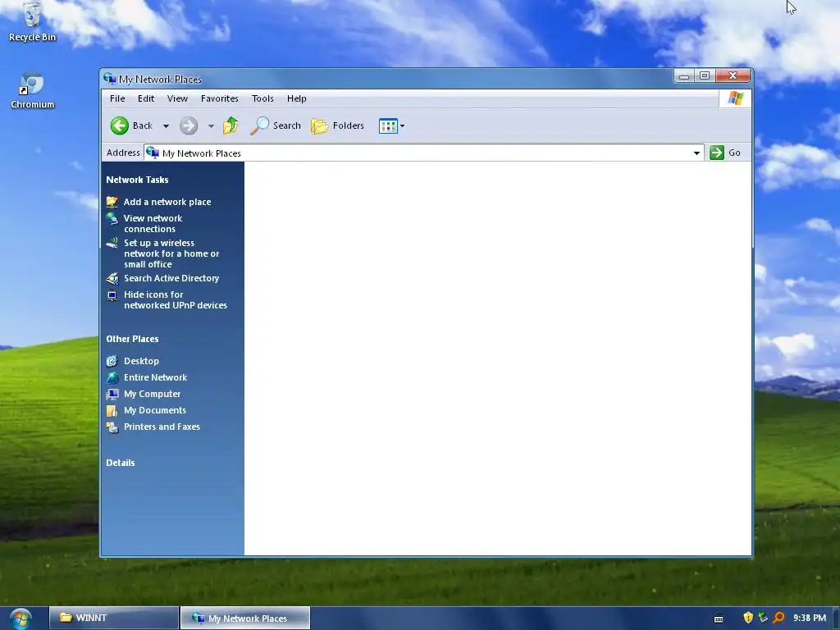The image size is (840, 630).
Task: Click the My Network Places title bar icon
Action: pyautogui.click(x=110, y=79)
